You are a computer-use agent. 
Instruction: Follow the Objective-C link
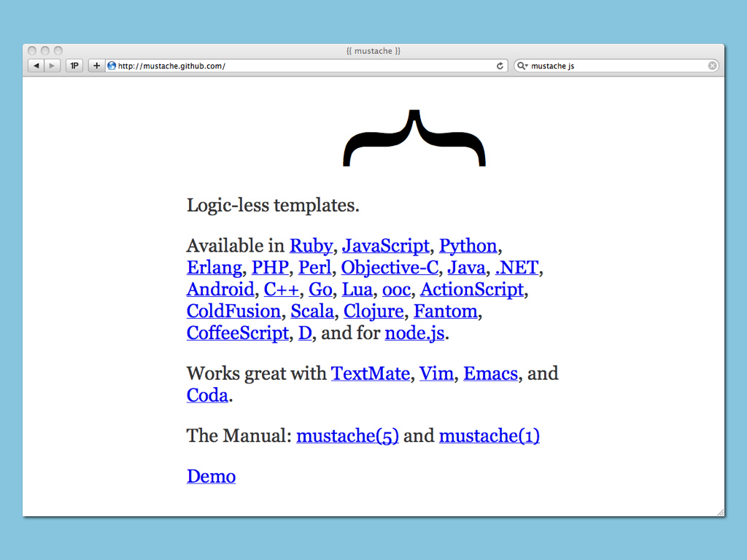390,268
